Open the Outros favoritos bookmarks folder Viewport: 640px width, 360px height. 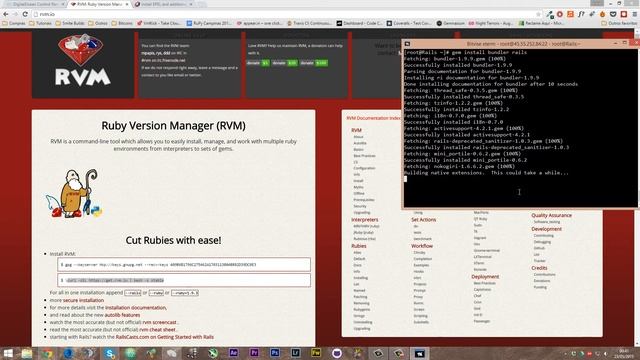[x=619, y=23]
